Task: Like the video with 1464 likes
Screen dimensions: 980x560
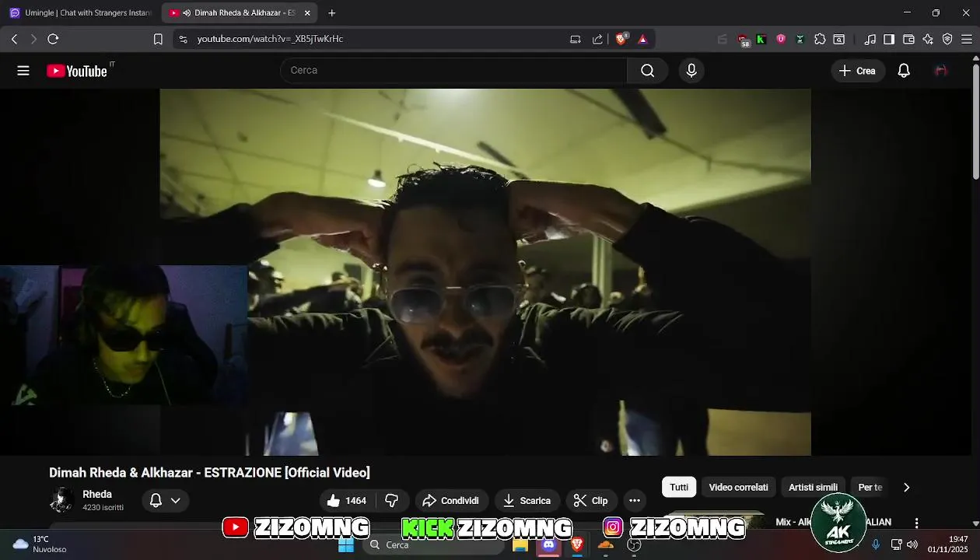Action: (x=348, y=501)
